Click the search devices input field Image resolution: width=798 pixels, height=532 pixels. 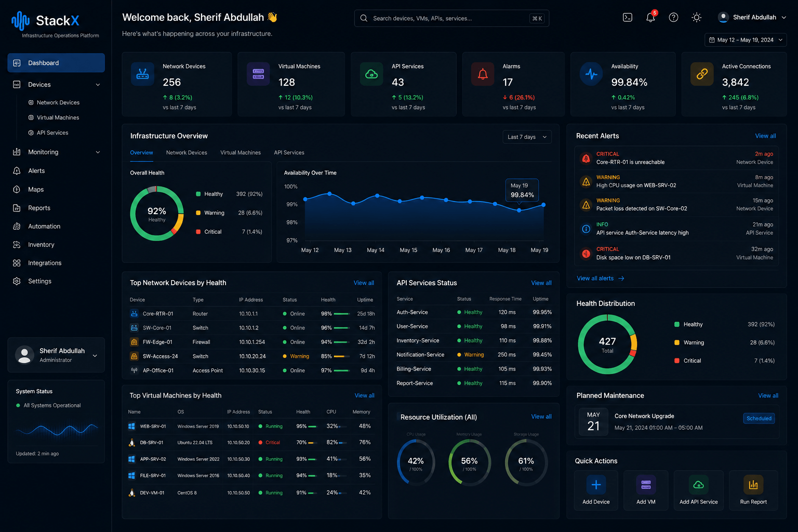(x=451, y=18)
